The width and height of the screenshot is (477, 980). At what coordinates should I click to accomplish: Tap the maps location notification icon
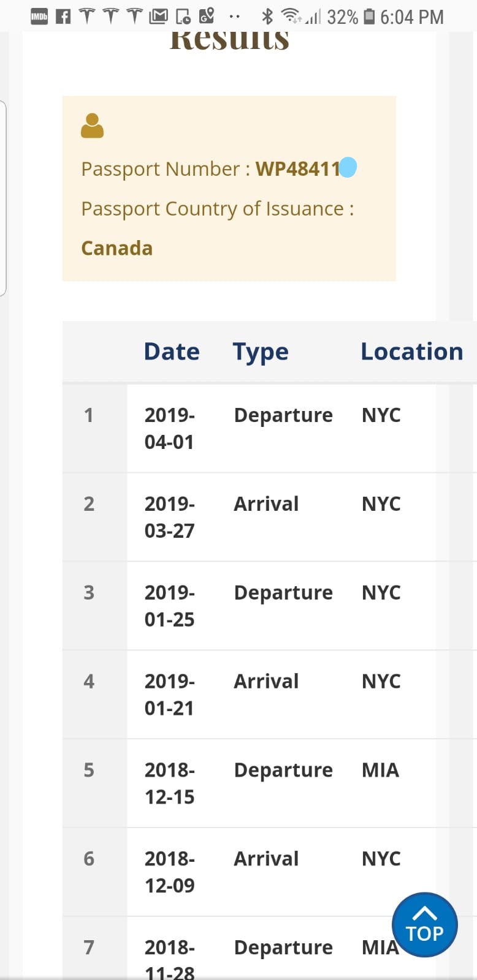(207, 17)
